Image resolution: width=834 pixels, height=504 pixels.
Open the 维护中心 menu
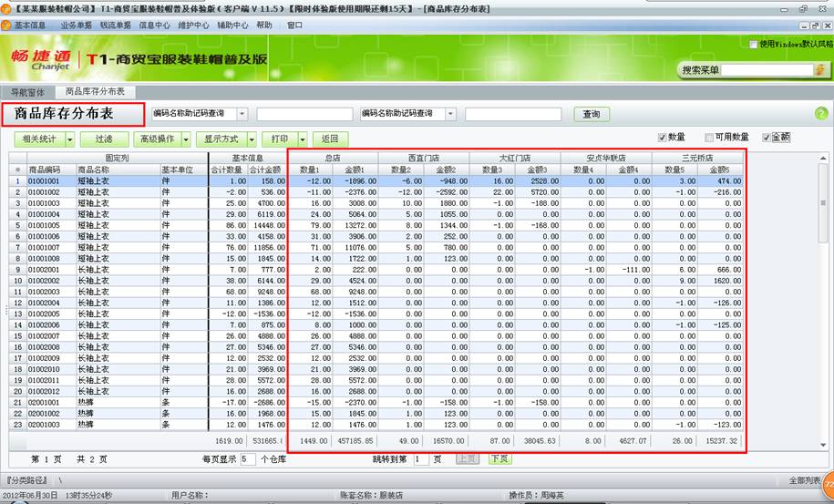[x=193, y=25]
